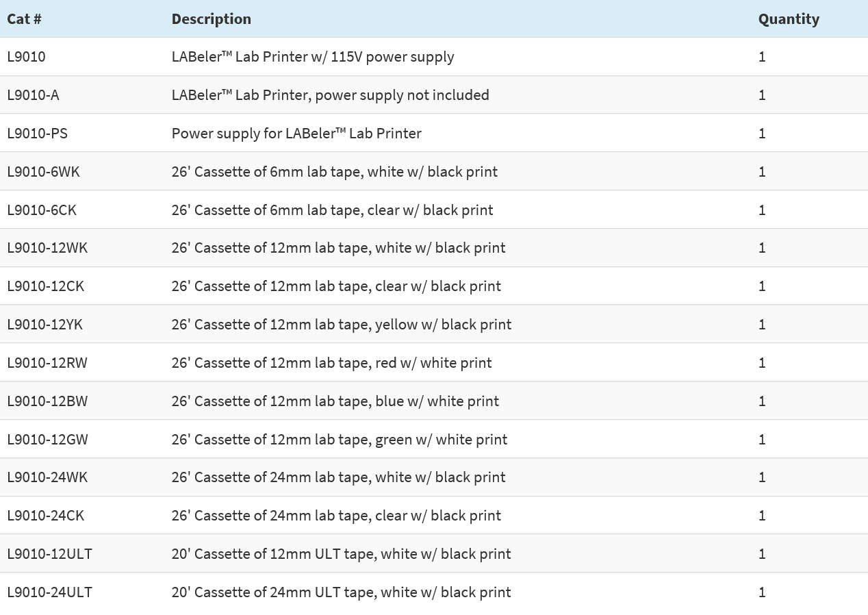Viewport: 868px width, 615px height.
Task: Select the L9010-24ULT catalog number
Action: pos(49,592)
